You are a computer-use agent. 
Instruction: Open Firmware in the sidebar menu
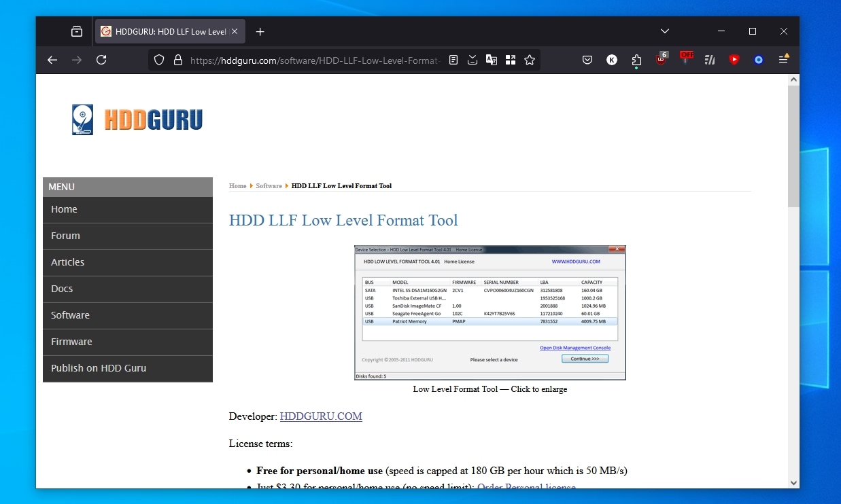pyautogui.click(x=128, y=342)
